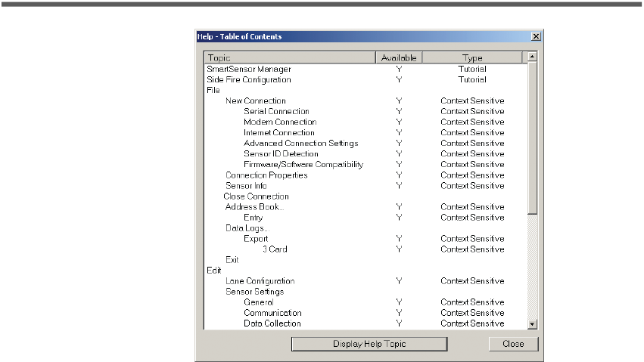The image size is (644, 362).
Task: Select the Lane Configuration topic
Action: coord(260,281)
